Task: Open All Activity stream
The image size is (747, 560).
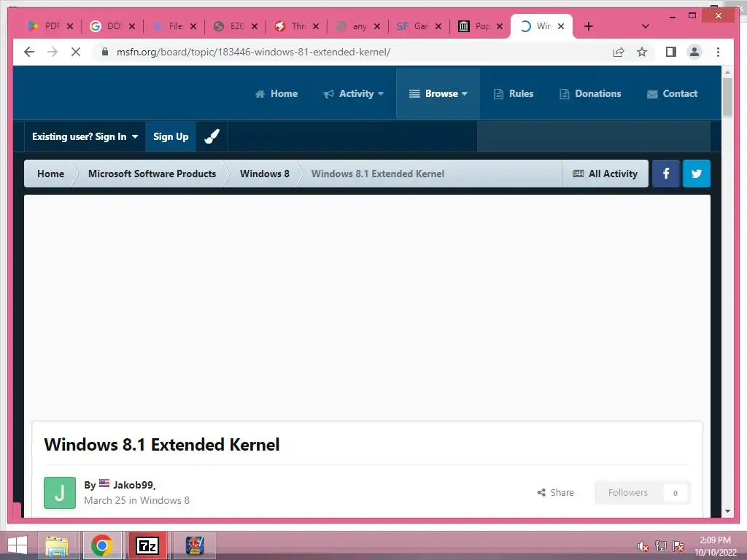Action: click(605, 174)
